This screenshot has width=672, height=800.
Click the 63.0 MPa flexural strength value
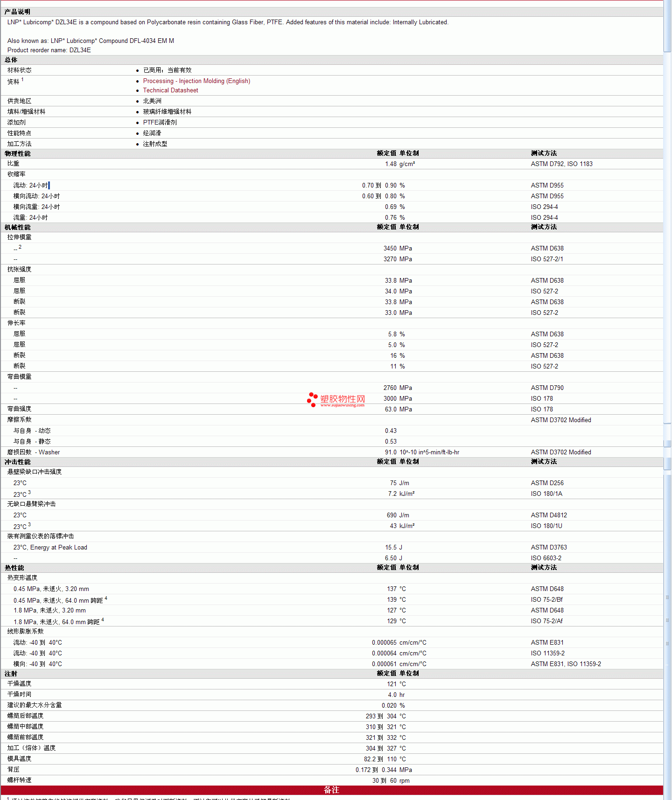tap(399, 410)
